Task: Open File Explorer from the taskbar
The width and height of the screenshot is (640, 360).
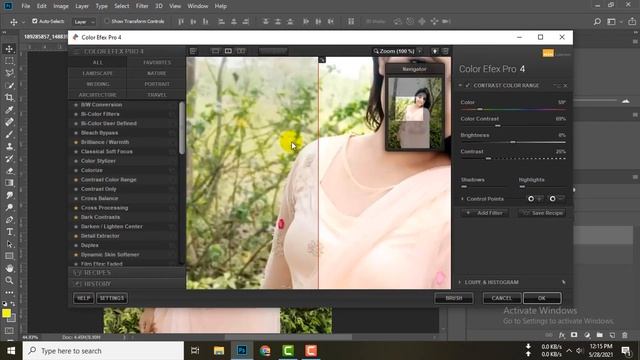Action: pos(219,351)
